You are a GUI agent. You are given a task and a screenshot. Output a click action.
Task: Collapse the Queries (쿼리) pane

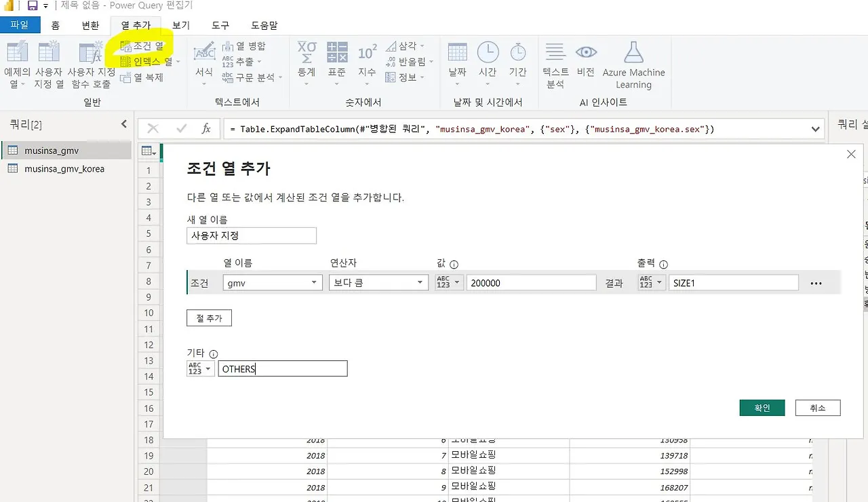[x=123, y=124]
